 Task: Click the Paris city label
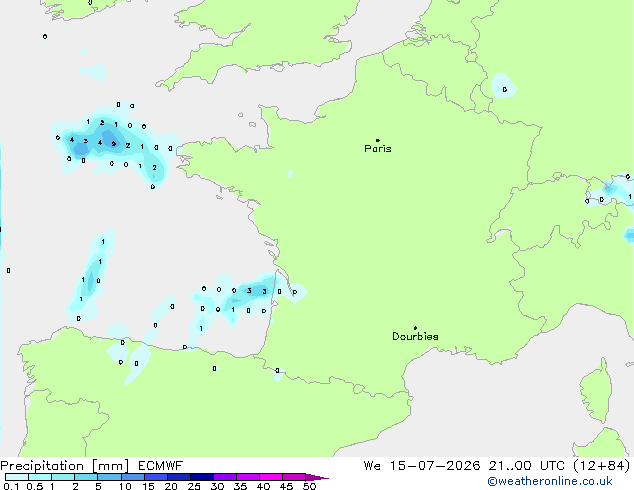[378, 149]
